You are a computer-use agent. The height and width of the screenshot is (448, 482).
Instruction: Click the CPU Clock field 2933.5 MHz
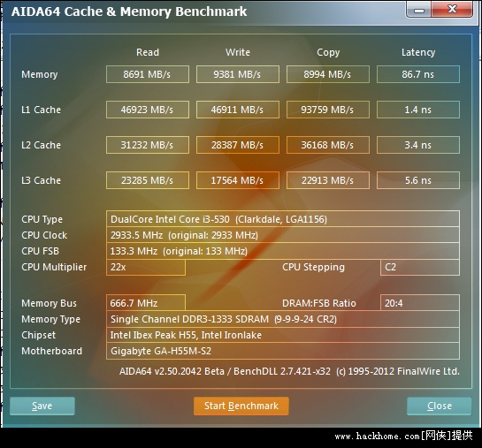[x=283, y=235]
